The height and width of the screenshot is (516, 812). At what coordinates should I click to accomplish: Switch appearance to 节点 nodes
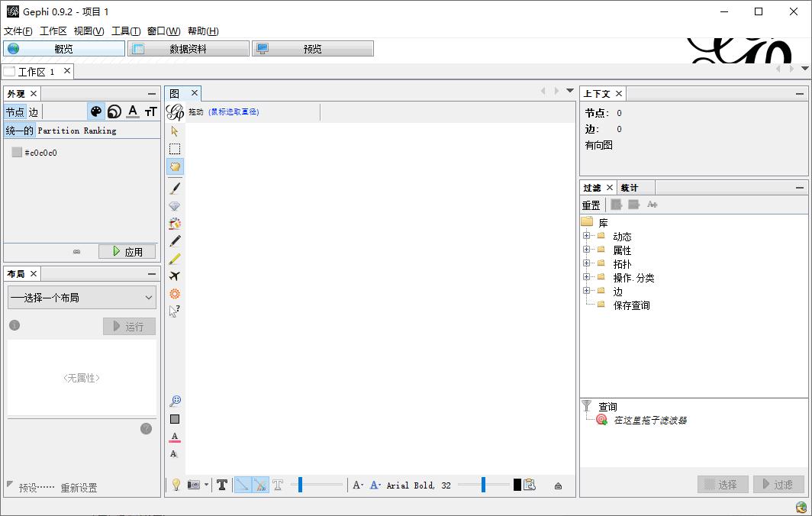pos(14,112)
